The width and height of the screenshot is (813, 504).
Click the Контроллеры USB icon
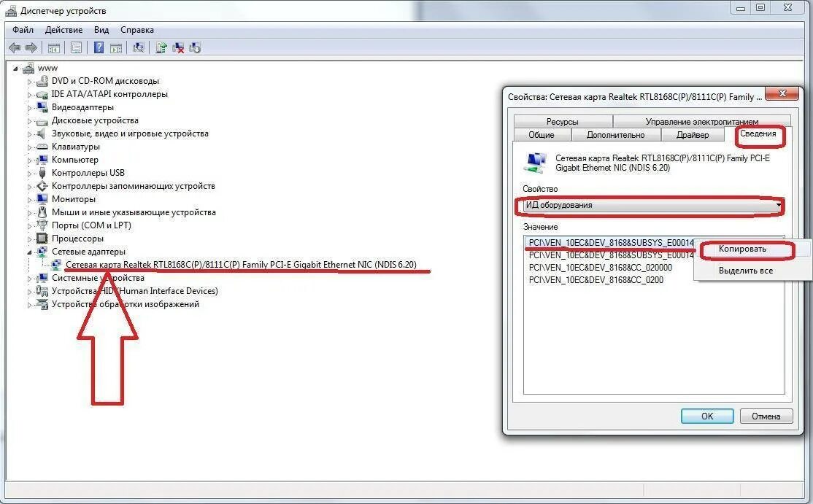pos(42,173)
